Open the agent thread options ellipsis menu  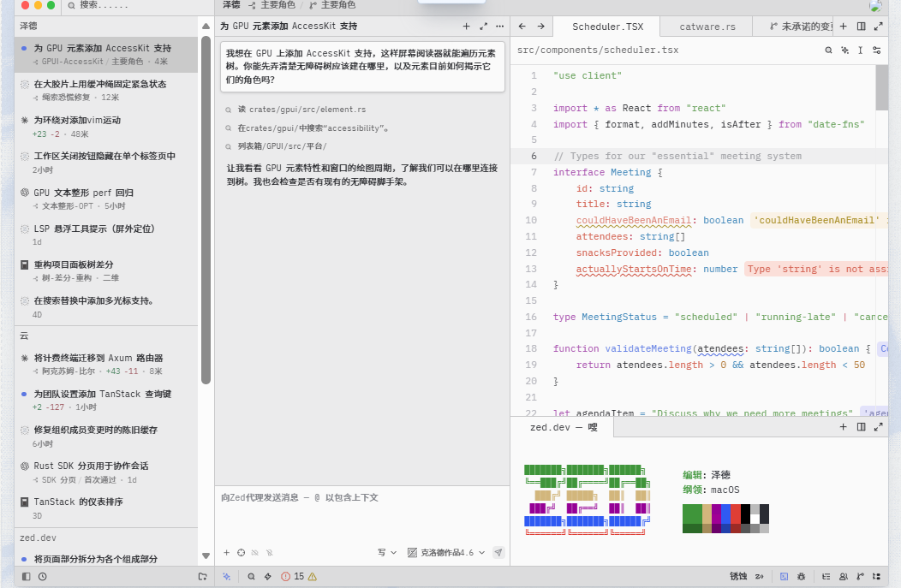coord(500,27)
